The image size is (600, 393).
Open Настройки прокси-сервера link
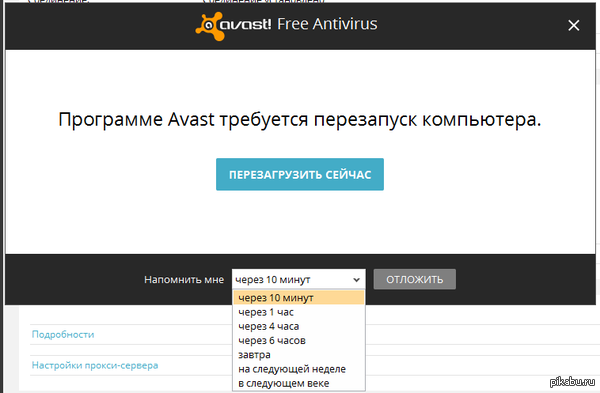[x=95, y=365]
